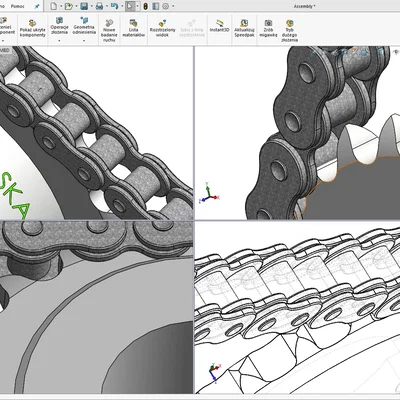Click Aktualizuj Speedpak
Viewport: 400px width, 400px height.
tap(244, 28)
